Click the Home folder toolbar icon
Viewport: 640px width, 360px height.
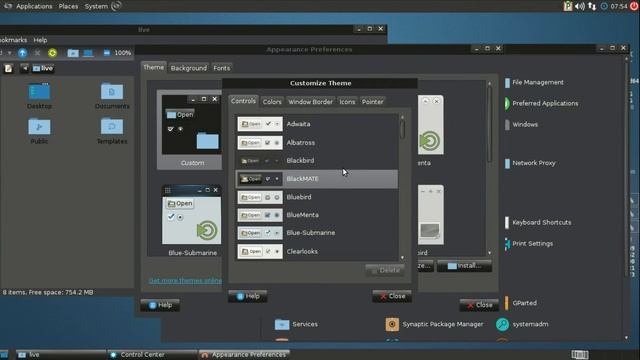(x=73, y=53)
